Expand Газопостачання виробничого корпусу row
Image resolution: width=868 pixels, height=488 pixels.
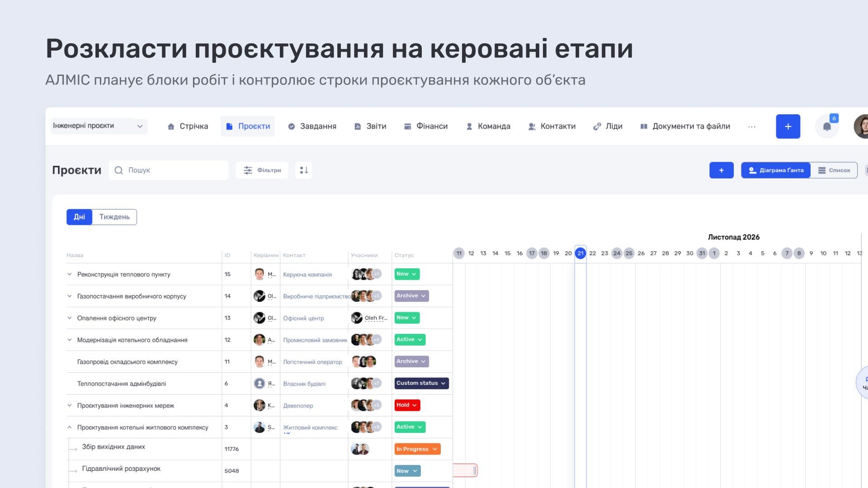pos(69,296)
